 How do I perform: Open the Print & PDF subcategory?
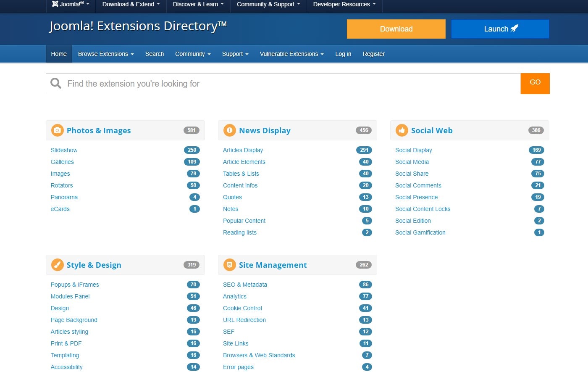pyautogui.click(x=66, y=343)
